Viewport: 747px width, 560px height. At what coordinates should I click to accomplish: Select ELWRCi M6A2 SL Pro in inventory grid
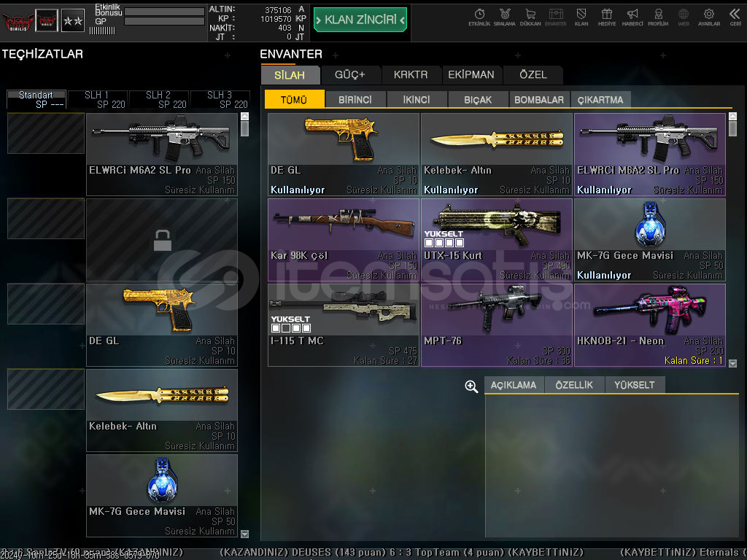point(650,155)
